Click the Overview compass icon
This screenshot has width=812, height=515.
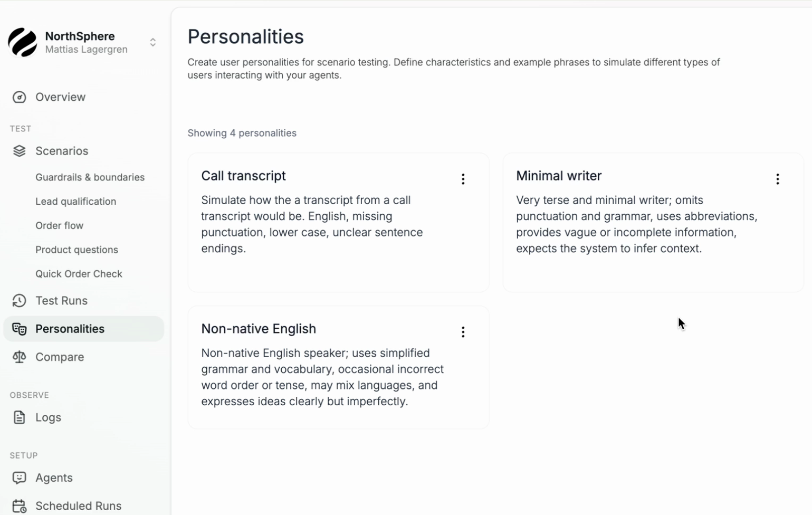point(19,97)
